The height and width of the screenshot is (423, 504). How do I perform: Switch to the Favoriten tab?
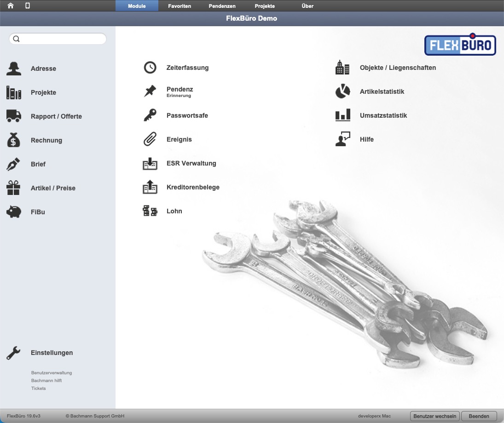[180, 6]
